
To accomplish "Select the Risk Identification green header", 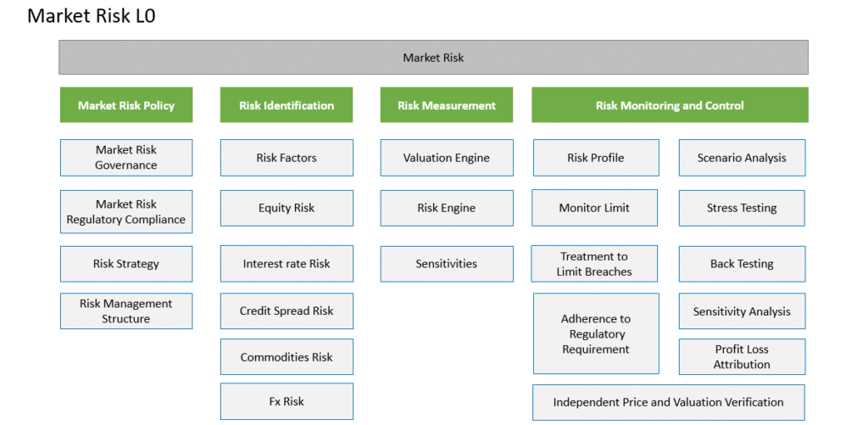I will [x=287, y=104].
